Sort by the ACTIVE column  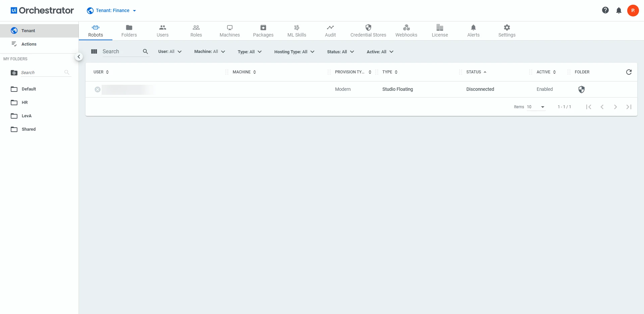546,72
